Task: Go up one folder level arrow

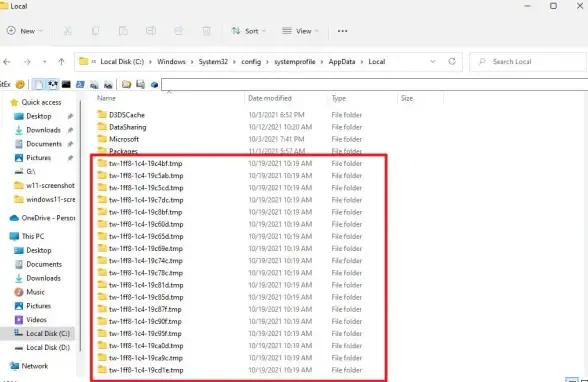Action: coord(62,62)
